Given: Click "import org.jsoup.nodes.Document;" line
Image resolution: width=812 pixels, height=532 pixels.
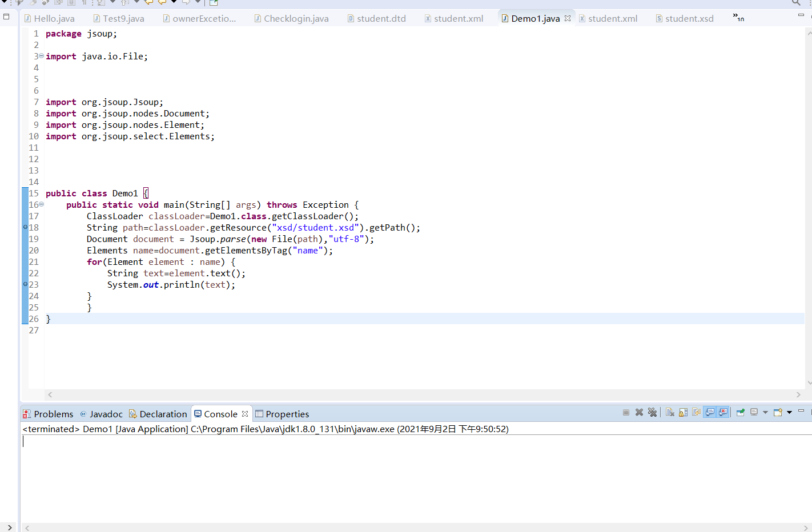Looking at the screenshot, I should click(x=127, y=114).
